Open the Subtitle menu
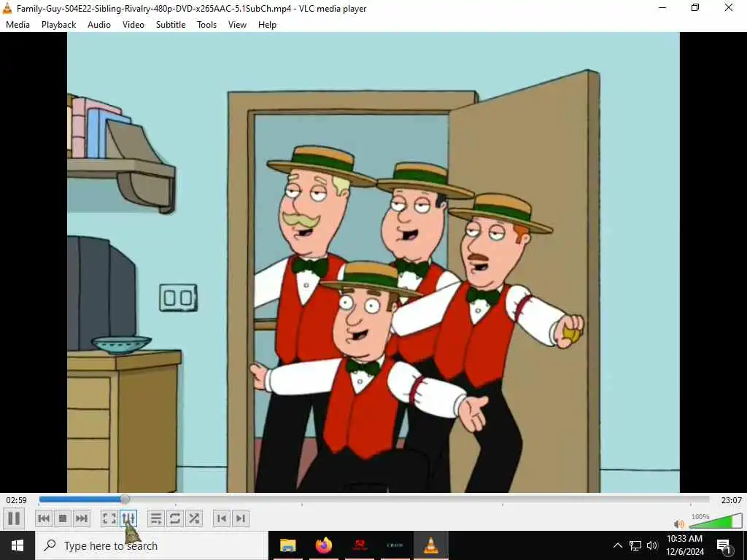747x560 pixels. pyautogui.click(x=171, y=25)
